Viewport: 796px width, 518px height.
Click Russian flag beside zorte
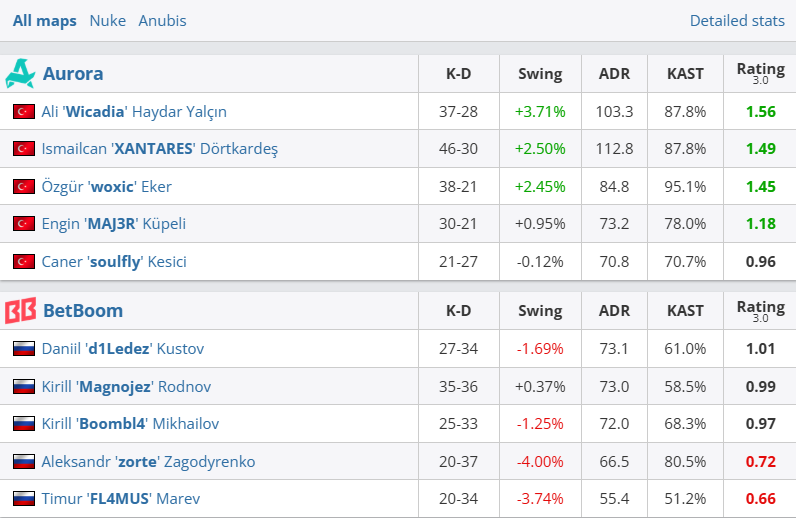point(24,461)
